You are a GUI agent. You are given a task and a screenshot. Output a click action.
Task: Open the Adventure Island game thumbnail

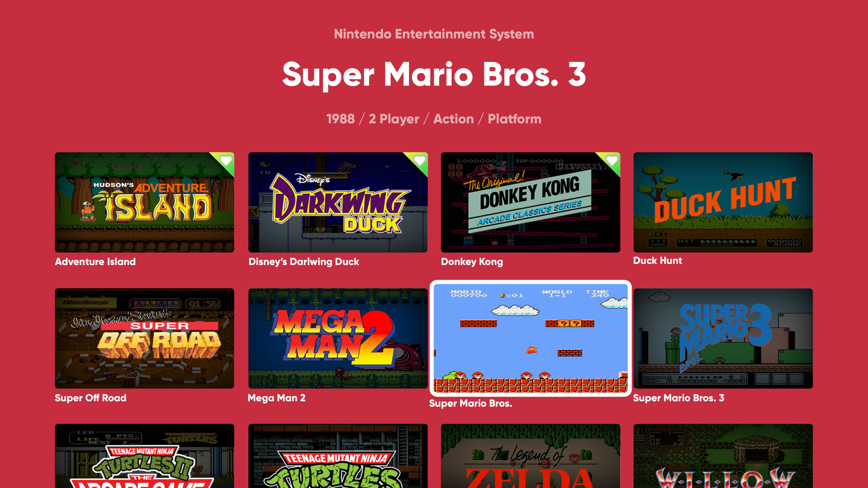coord(145,202)
